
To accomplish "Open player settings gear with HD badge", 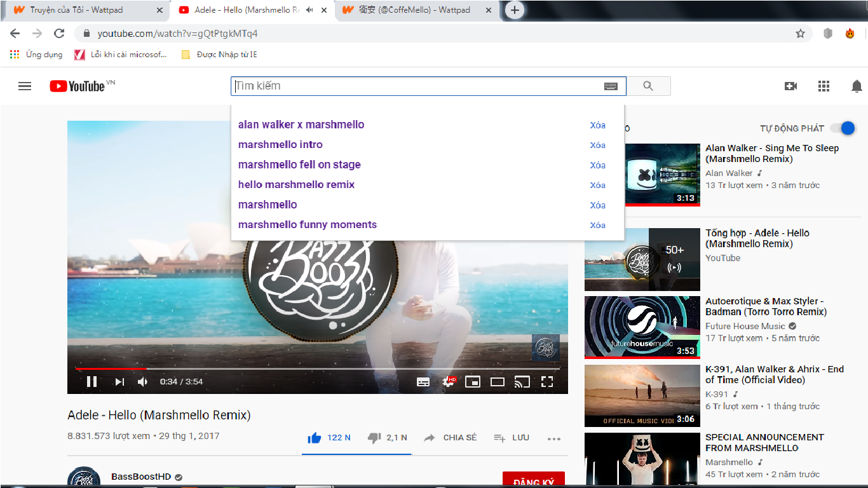I will [449, 381].
